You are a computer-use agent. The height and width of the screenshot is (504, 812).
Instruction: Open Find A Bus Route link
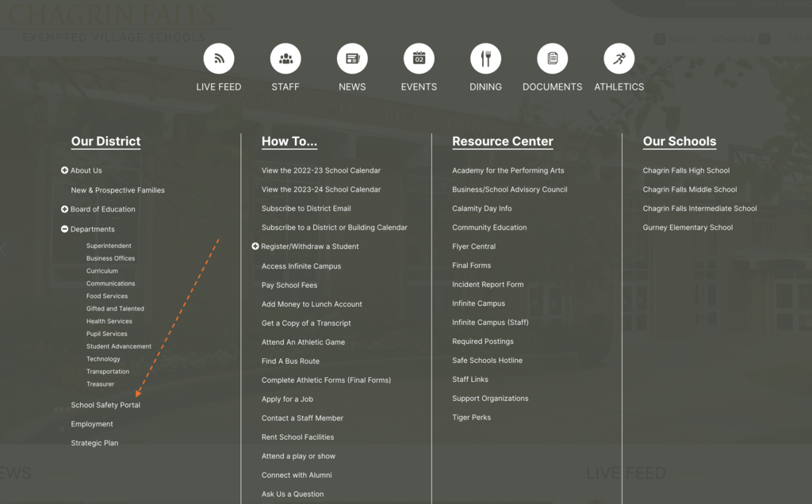[x=290, y=361]
